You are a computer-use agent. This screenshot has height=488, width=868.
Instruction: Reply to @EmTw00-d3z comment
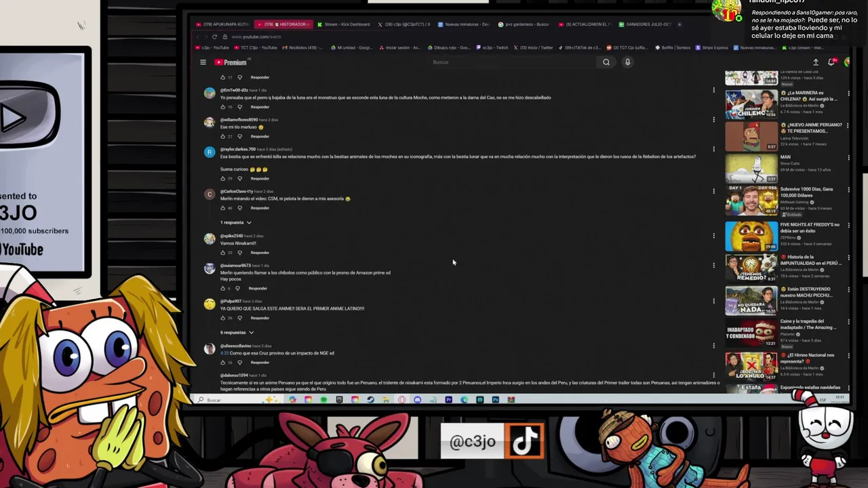tap(260, 107)
